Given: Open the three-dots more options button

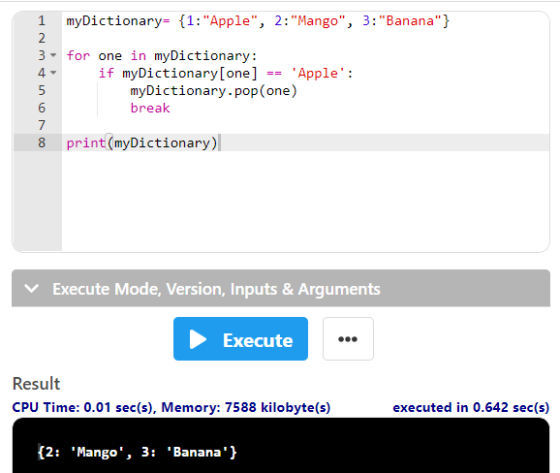Looking at the screenshot, I should [x=348, y=339].
